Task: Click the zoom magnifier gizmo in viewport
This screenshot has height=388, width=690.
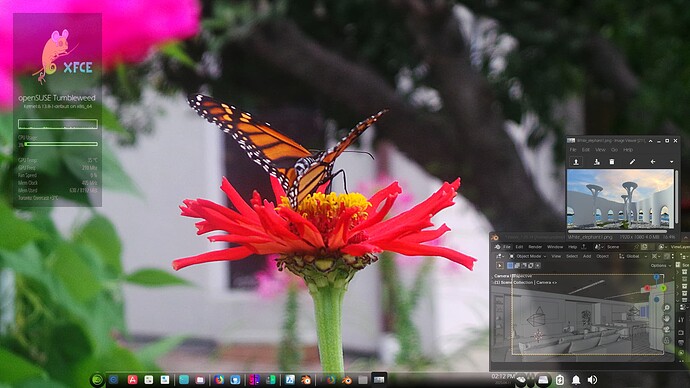Action: coord(667,307)
